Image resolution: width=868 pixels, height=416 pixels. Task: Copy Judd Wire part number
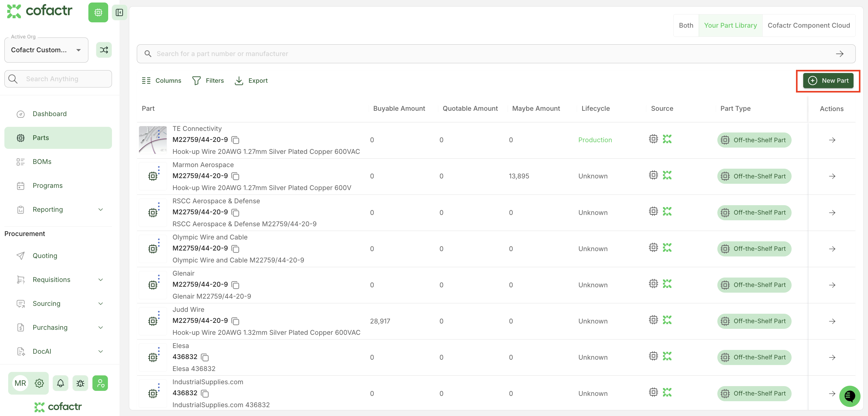tap(236, 321)
